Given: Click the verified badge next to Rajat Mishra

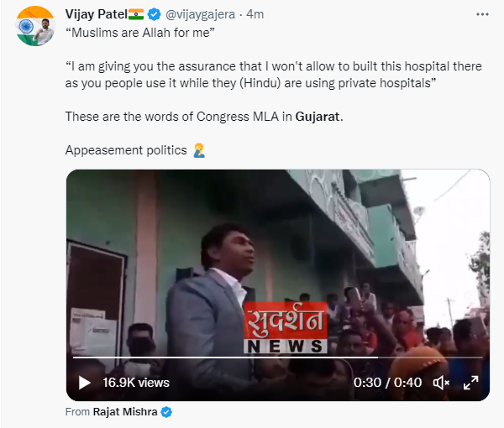Looking at the screenshot, I should tap(166, 412).
